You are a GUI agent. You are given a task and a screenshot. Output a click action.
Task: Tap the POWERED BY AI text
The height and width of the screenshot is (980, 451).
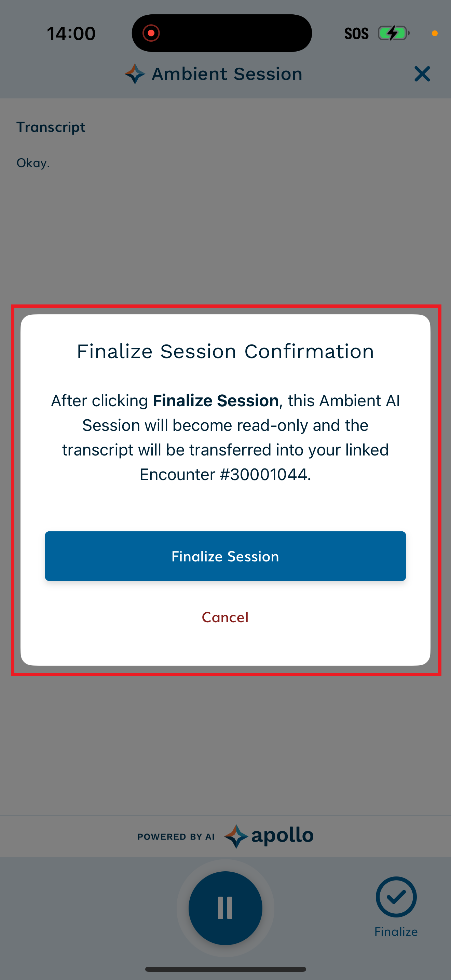click(x=176, y=836)
